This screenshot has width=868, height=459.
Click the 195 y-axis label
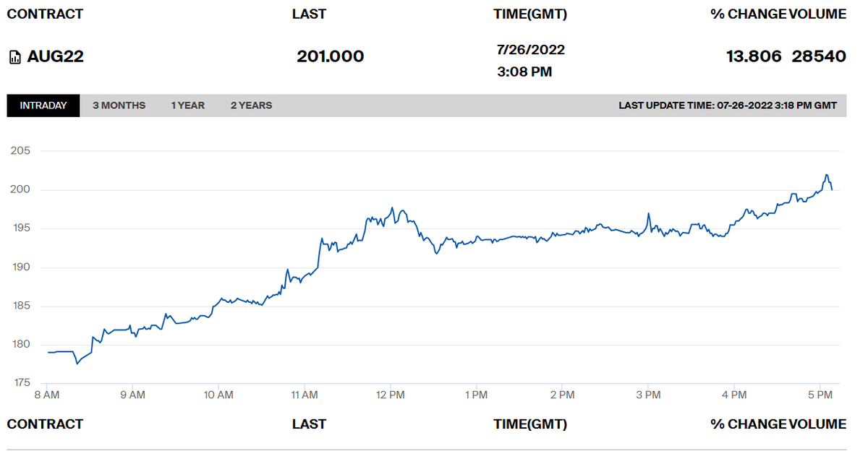click(x=20, y=228)
